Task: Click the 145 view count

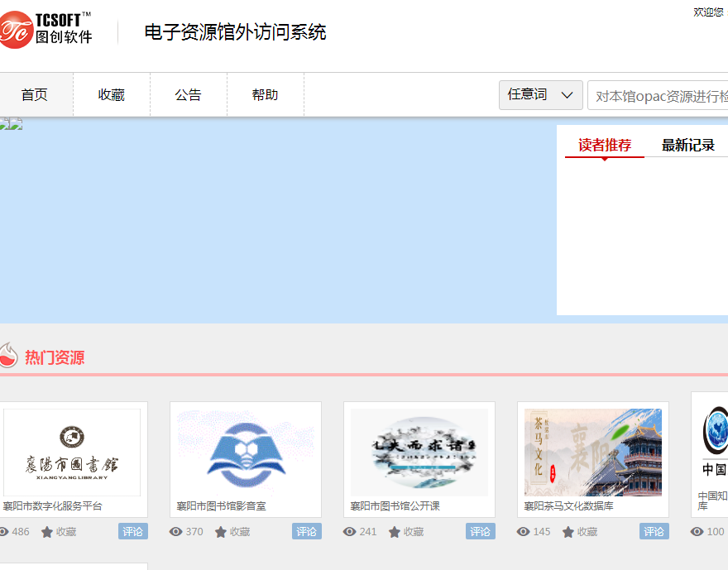Action: pyautogui.click(x=542, y=531)
